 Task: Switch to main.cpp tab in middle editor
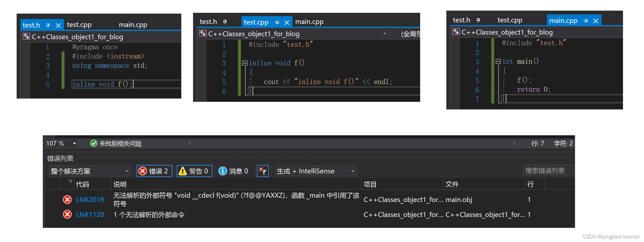[x=309, y=22]
